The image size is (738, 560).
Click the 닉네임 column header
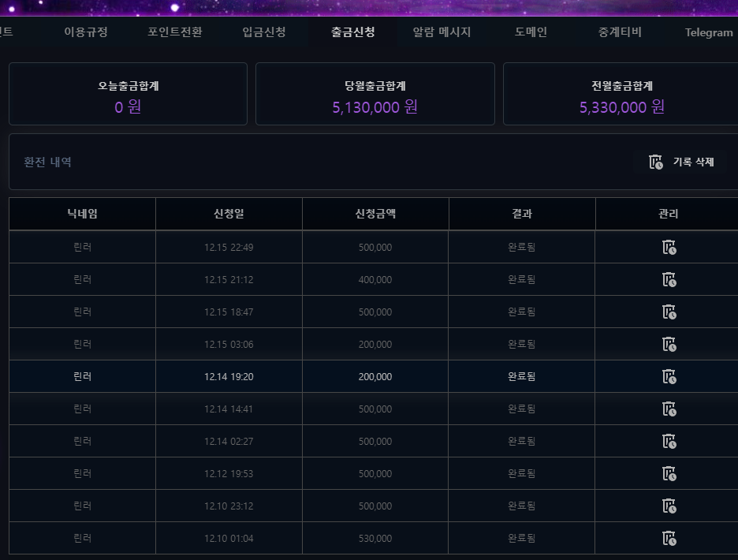82,214
